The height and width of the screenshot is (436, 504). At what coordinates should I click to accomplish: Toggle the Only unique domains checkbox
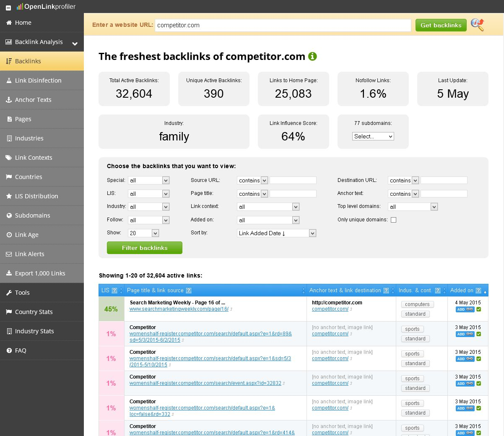coord(393,220)
